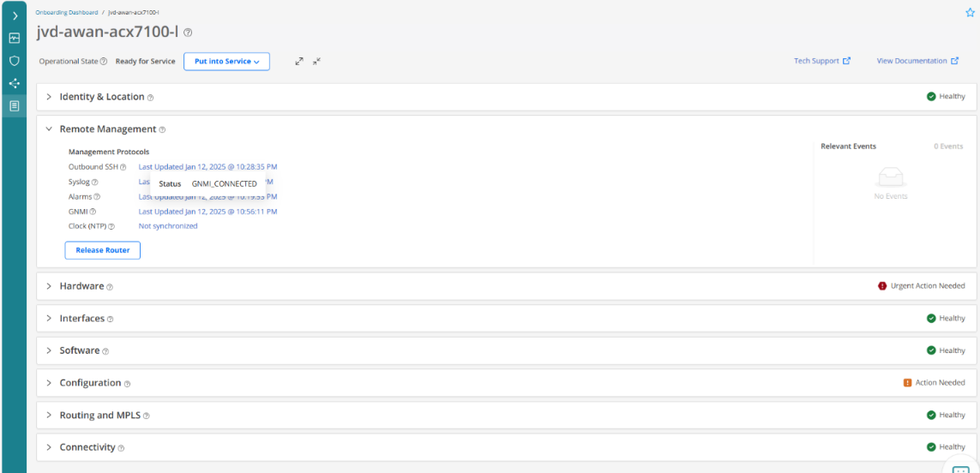Click the Urgent Action Needed red icon
Viewport: 980px width, 473px height.
(882, 285)
